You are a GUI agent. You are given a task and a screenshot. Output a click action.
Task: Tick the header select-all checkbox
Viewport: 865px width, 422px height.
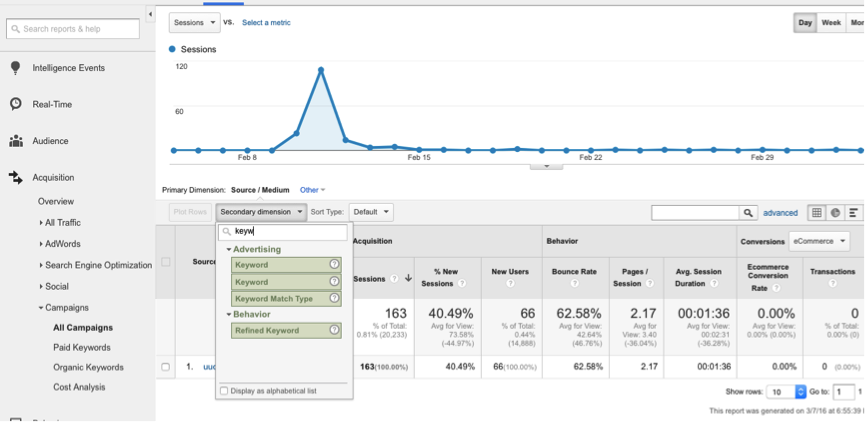point(165,262)
